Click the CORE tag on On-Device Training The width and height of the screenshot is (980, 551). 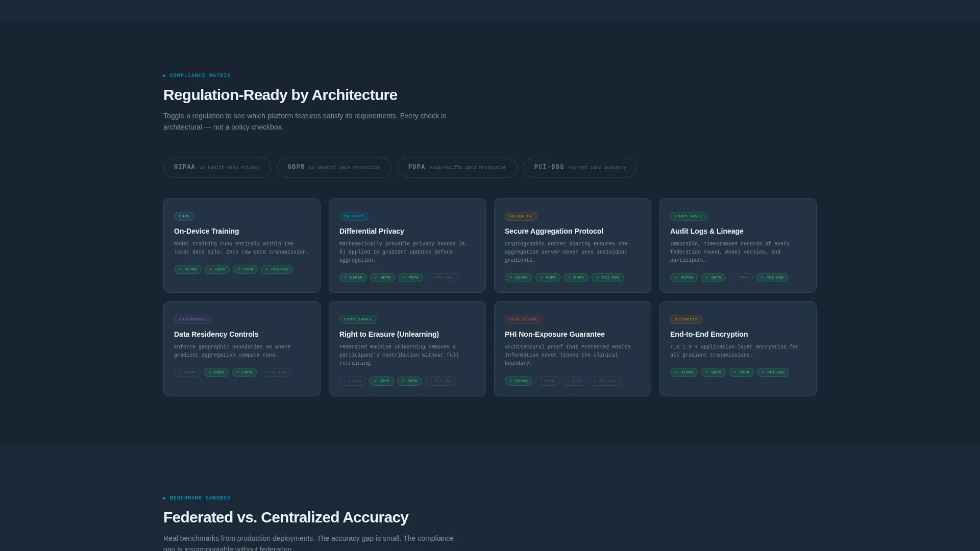[184, 216]
